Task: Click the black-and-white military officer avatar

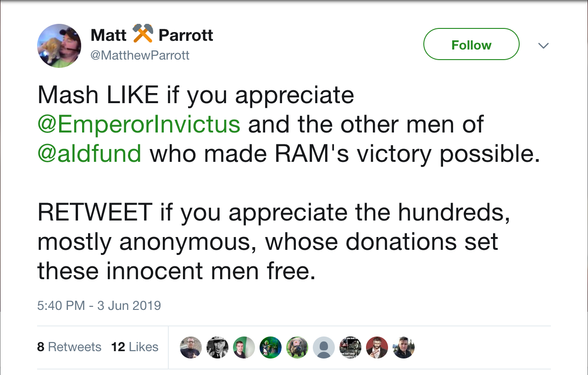Action: 217,347
